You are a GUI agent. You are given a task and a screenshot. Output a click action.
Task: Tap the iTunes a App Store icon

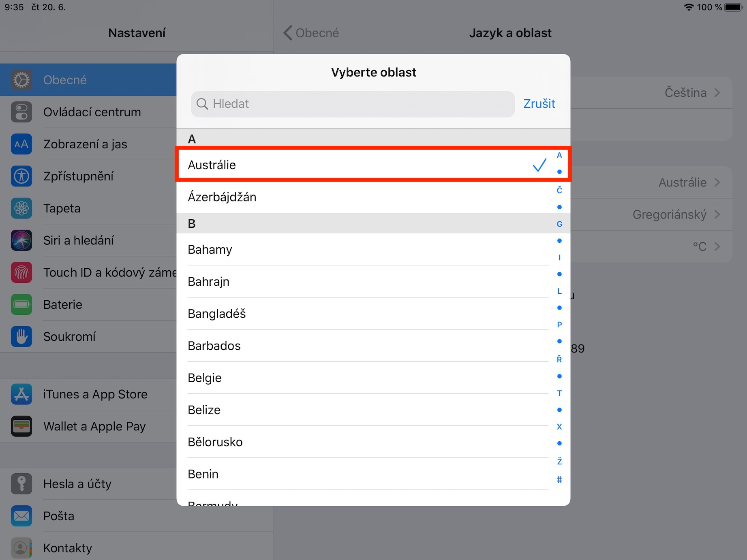coord(21,394)
